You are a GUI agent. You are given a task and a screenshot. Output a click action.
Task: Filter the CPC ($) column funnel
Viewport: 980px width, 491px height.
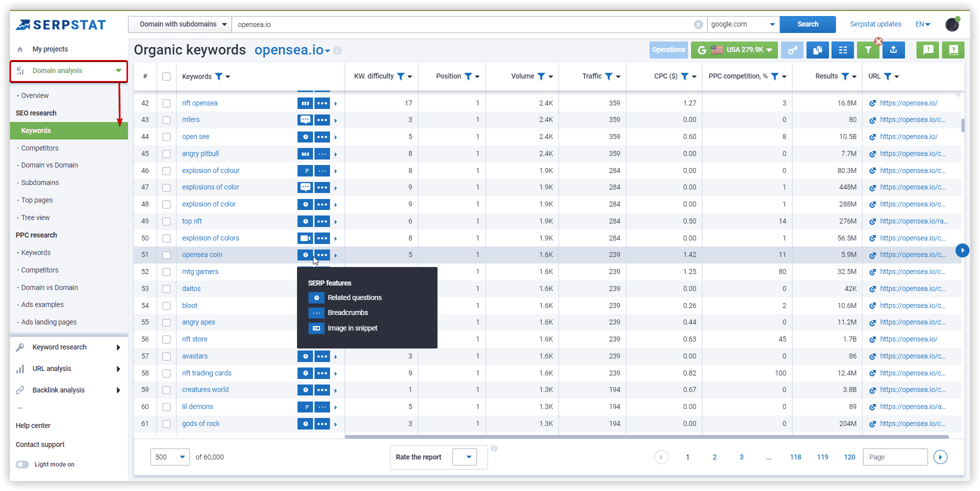click(684, 76)
